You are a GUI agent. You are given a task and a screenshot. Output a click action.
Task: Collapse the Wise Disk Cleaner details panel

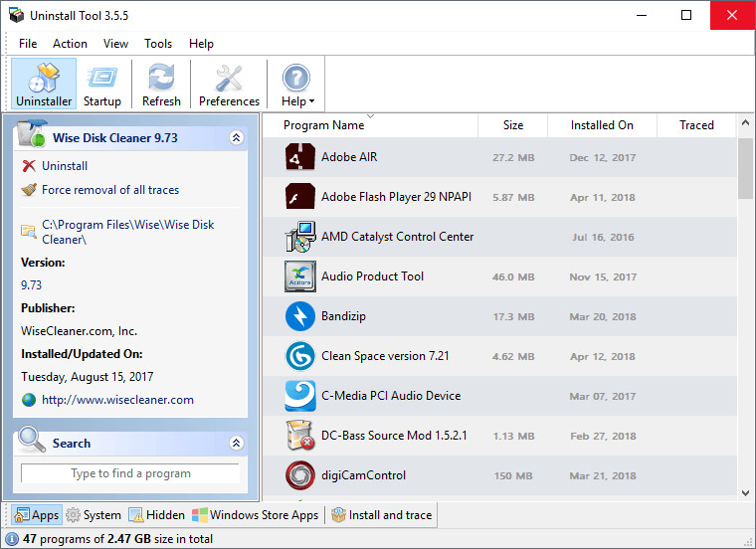(x=236, y=138)
